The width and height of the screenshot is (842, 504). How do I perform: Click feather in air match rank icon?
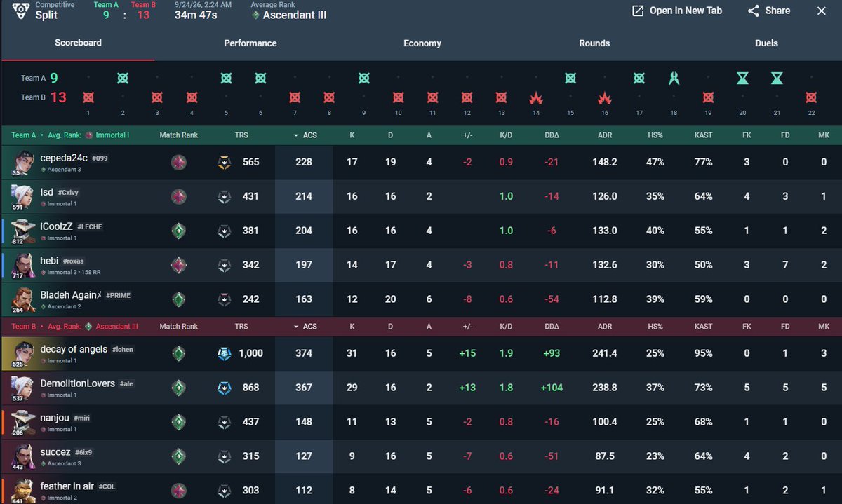[x=179, y=491]
